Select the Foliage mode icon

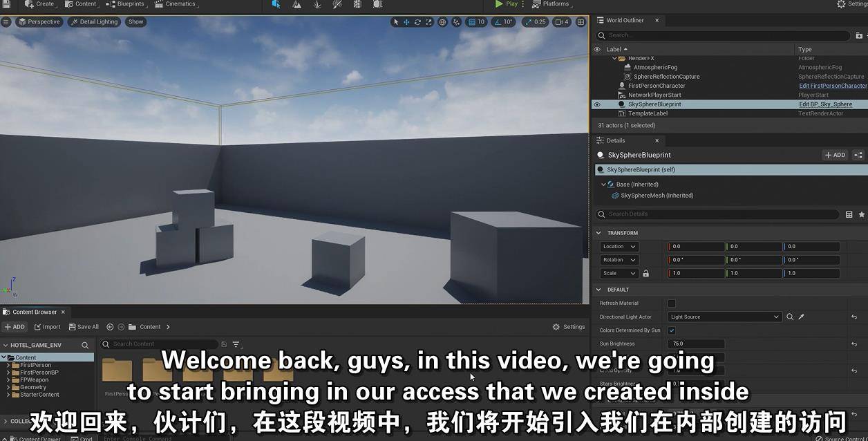[x=317, y=4]
